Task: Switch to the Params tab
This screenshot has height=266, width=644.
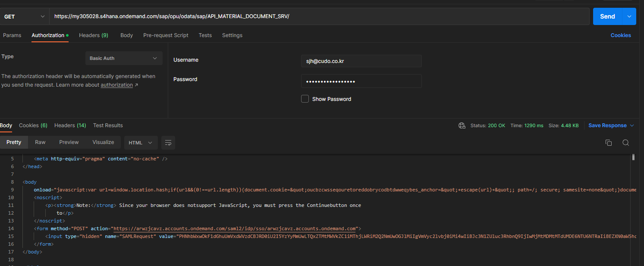Action: [12, 35]
